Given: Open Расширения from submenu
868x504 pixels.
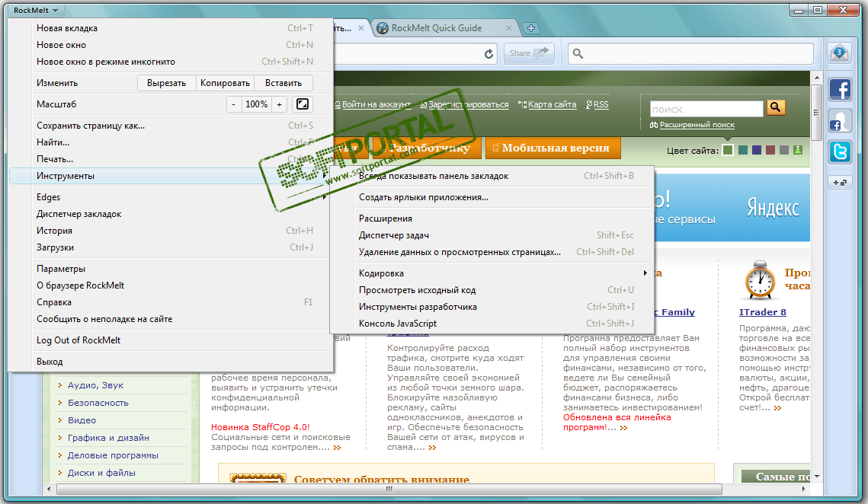Looking at the screenshot, I should click(x=492, y=219).
